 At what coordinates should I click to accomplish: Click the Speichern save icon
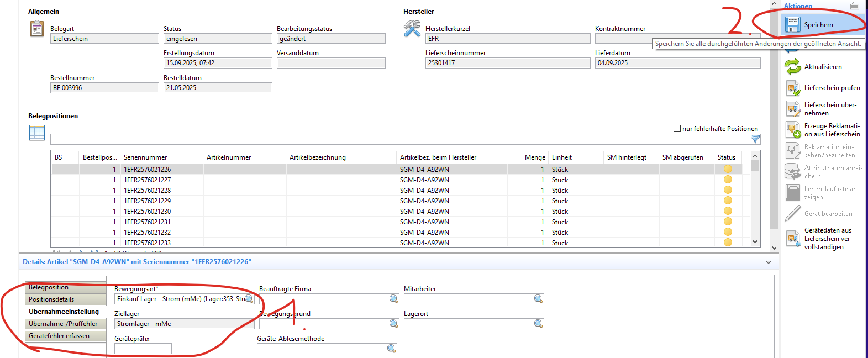[793, 25]
